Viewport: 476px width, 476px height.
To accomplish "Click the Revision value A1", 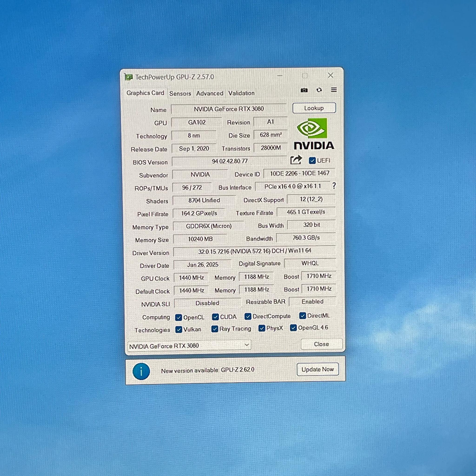I will pos(271,122).
